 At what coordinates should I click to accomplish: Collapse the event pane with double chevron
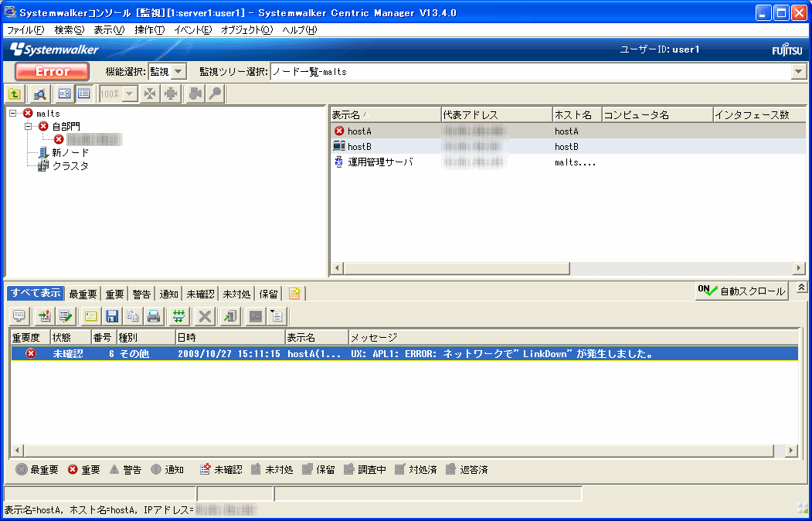coord(802,287)
